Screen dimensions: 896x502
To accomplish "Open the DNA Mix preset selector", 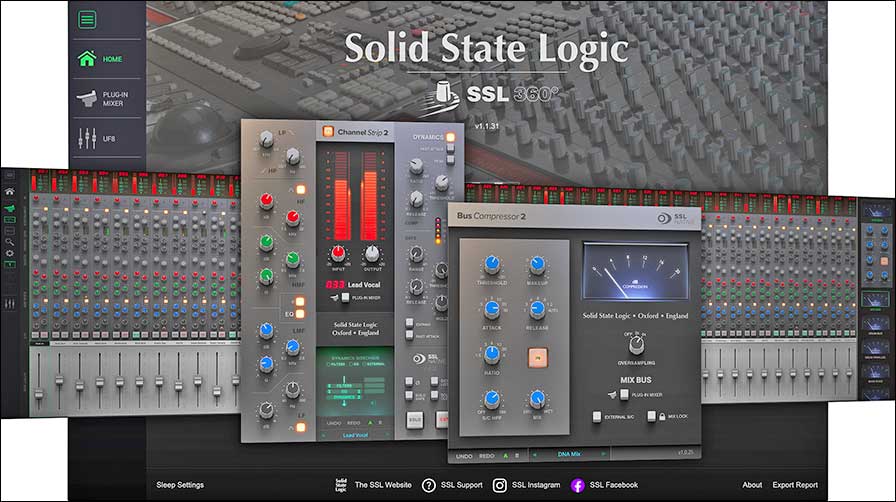I will tap(569, 454).
